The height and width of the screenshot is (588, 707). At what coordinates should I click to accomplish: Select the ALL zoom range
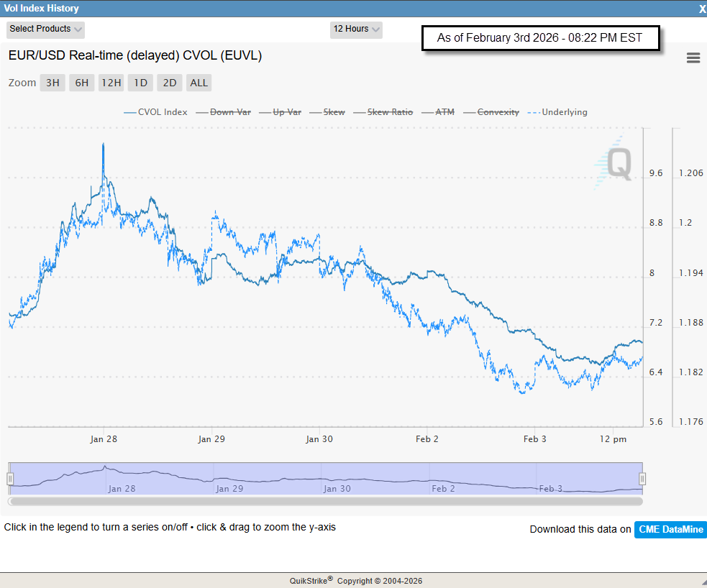pyautogui.click(x=199, y=82)
